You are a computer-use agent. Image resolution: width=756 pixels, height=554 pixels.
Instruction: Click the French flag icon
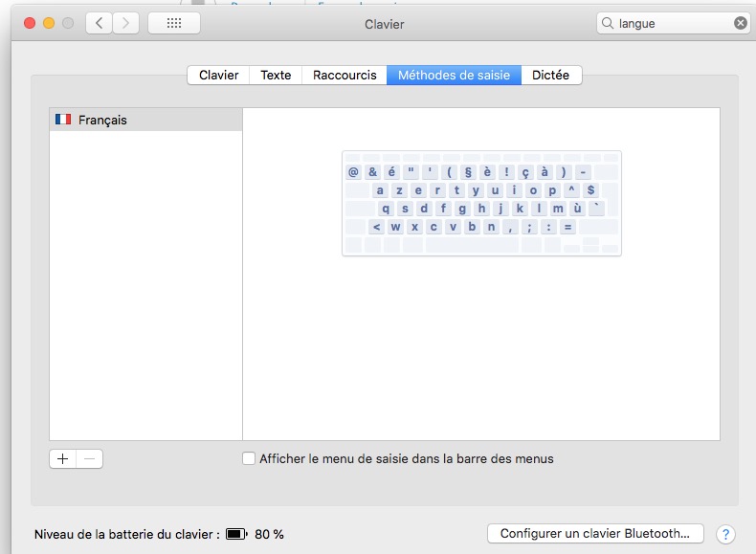[63, 121]
